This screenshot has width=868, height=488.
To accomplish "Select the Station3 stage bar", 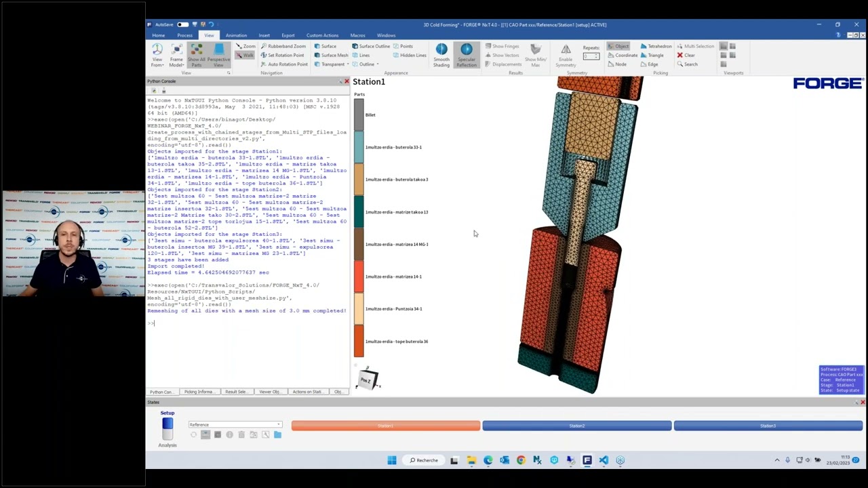I will click(x=768, y=426).
